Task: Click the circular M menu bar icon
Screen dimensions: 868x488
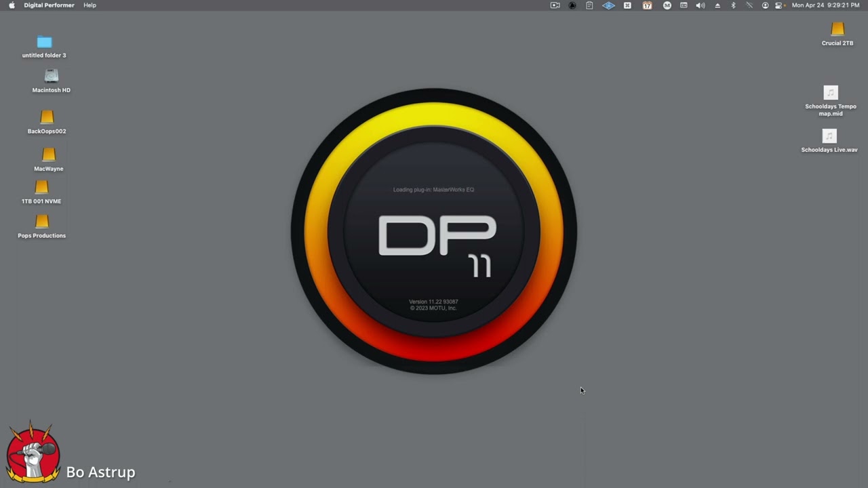Action: coord(667,5)
